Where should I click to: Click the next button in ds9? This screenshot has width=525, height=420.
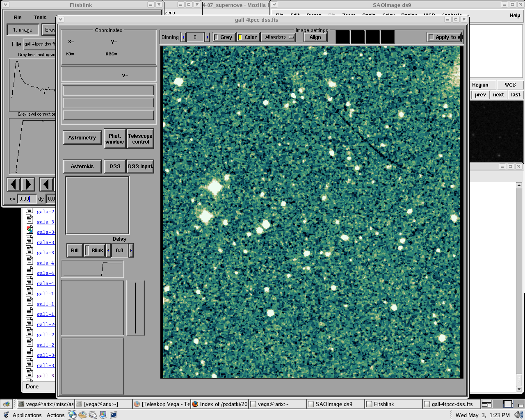click(498, 95)
